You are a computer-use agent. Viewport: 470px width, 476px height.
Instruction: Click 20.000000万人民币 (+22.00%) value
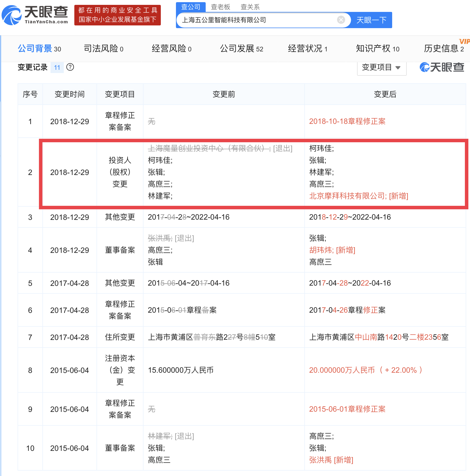click(x=366, y=370)
